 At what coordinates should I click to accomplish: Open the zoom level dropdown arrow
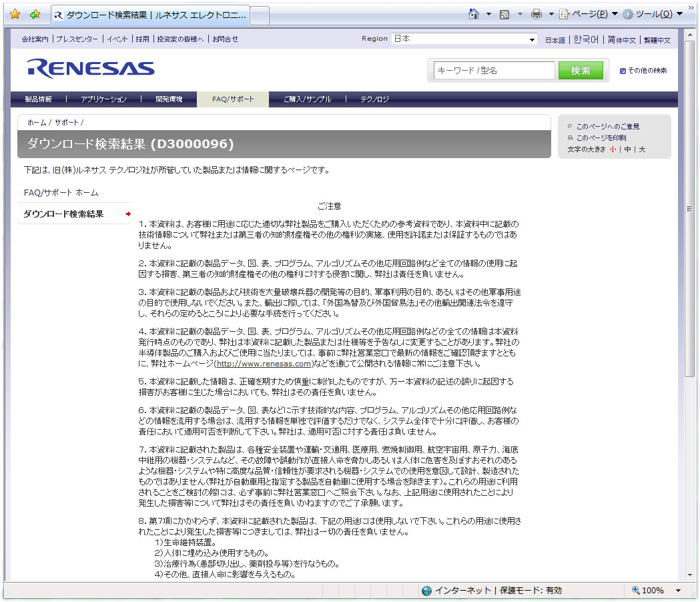tap(679, 591)
